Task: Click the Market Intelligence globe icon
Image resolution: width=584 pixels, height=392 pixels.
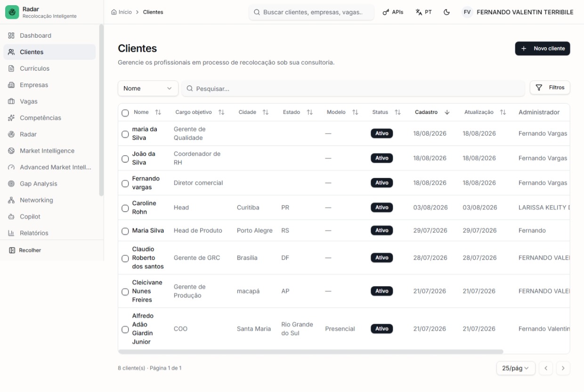Action: (11, 151)
